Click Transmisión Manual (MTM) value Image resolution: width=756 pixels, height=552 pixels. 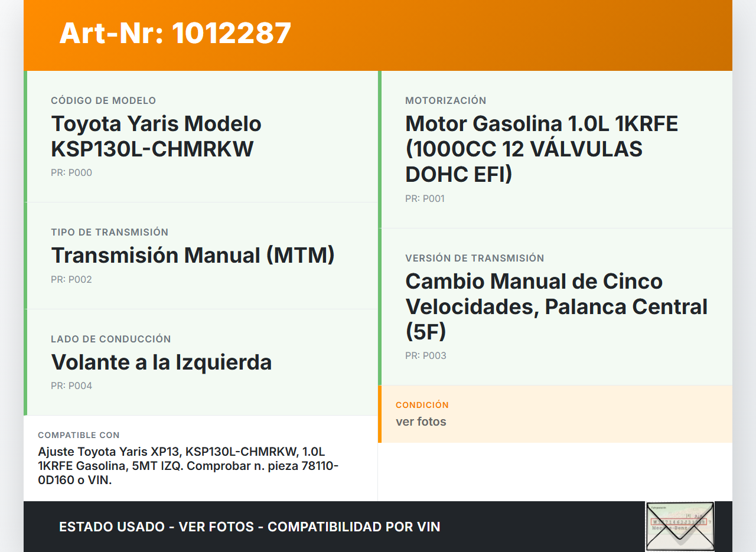point(193,255)
